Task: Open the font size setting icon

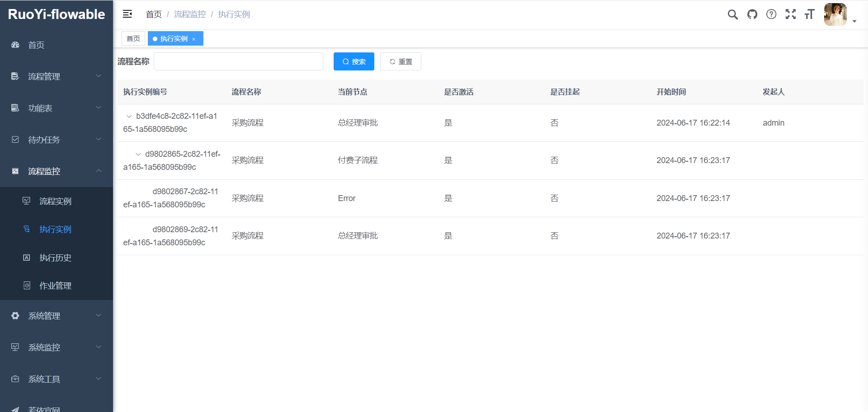Action: (x=810, y=14)
